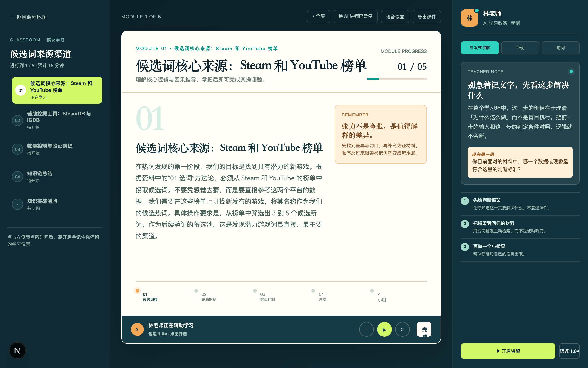This screenshot has width=588, height=368.
Task: Switch to 启发式讲解 tab
Action: click(480, 48)
